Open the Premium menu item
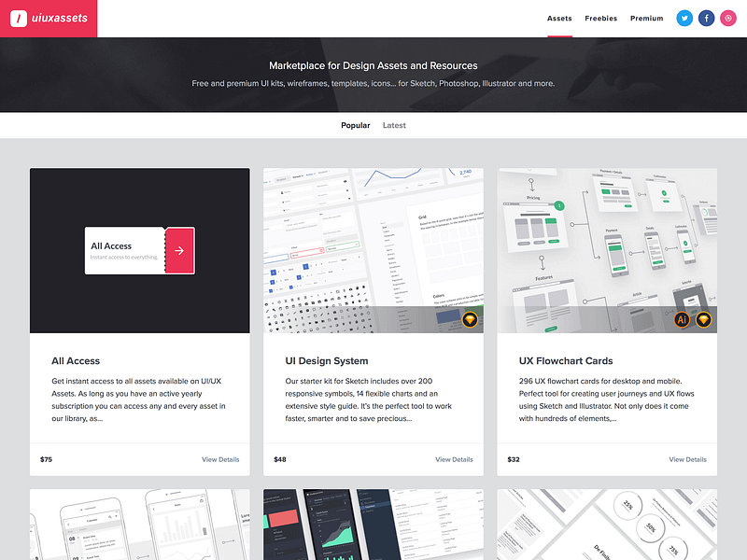Screen dimensions: 747x560 point(646,18)
